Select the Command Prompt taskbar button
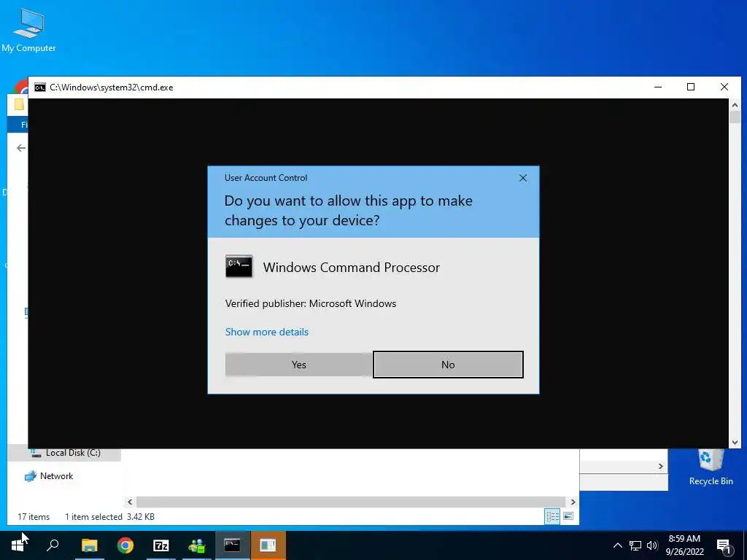Viewport: 747px width, 560px height. 232,545
